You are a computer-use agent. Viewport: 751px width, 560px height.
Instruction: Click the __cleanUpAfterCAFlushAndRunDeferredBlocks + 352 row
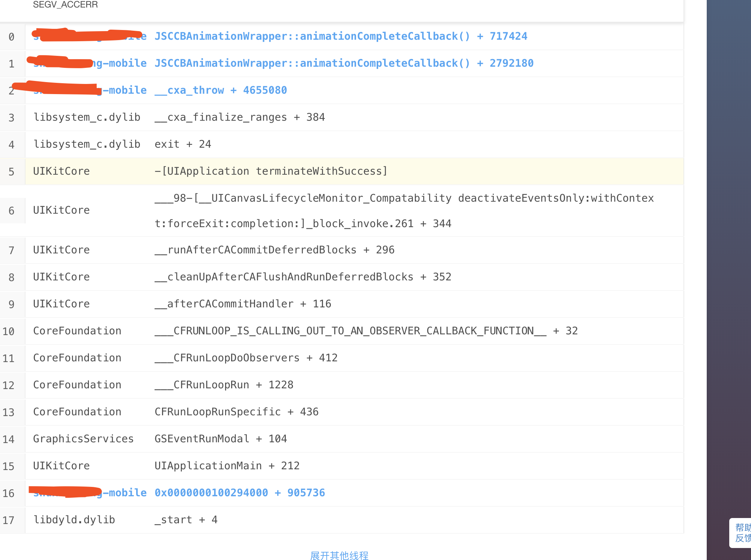(303, 277)
